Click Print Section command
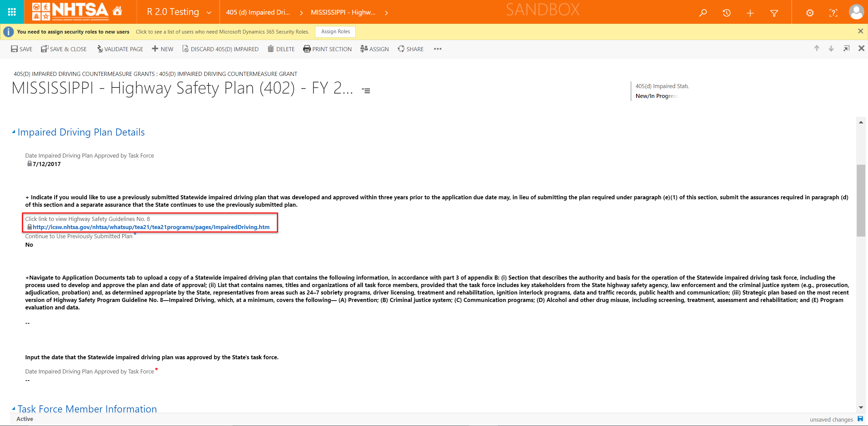 [x=327, y=49]
